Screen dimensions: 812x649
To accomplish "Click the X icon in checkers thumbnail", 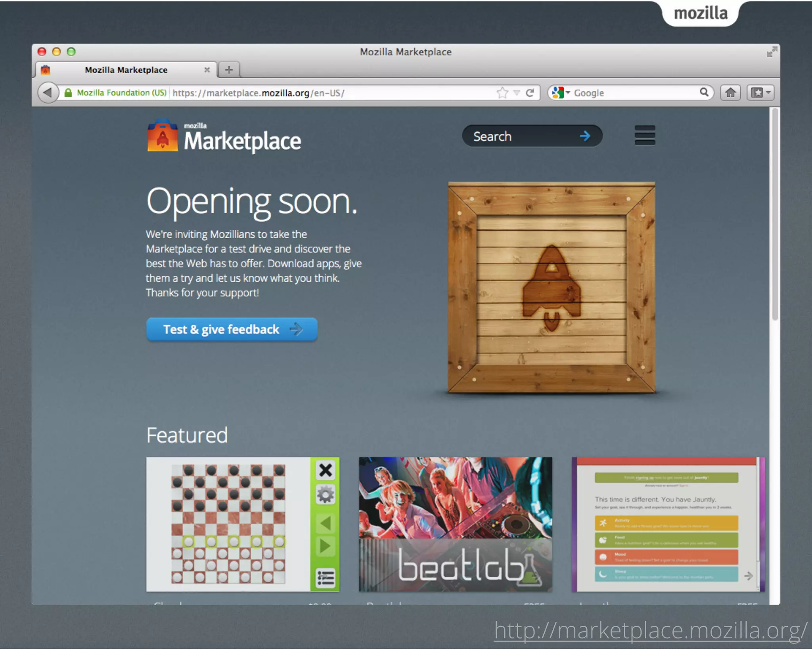I will 326,470.
